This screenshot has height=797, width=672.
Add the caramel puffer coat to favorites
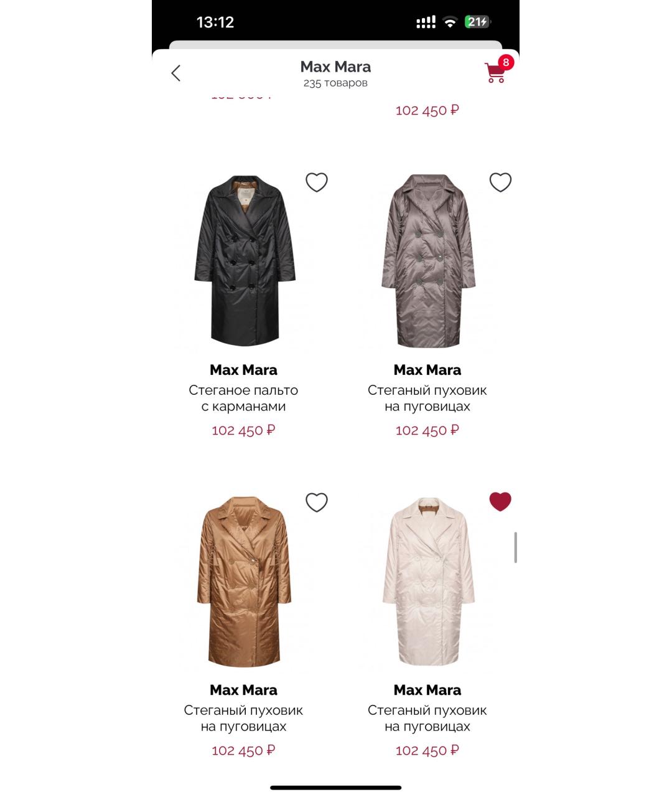click(317, 502)
